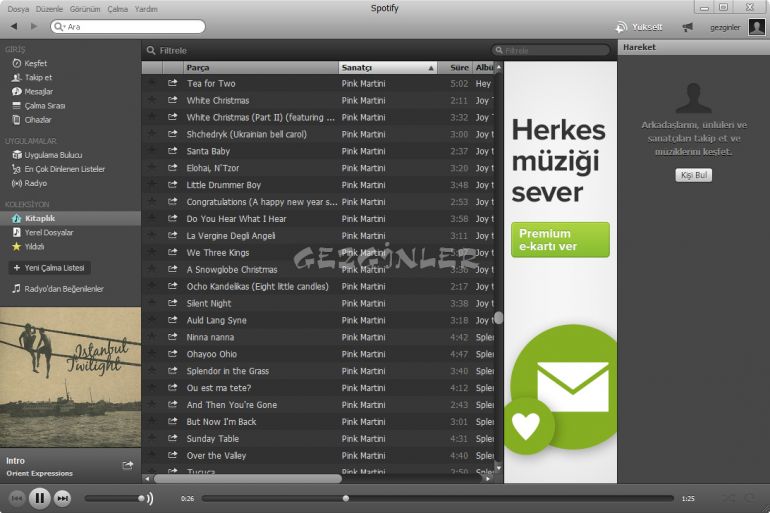770x513 pixels.
Task: Open Çalma Sırası play queue
Action: point(38,106)
